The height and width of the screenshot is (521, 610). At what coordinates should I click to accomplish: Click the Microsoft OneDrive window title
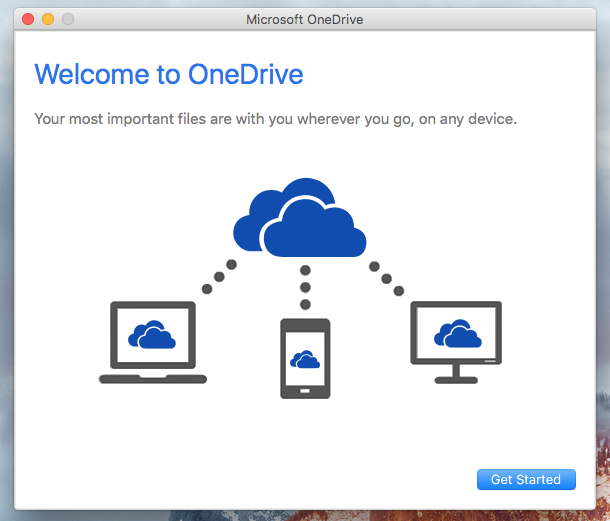pos(305,19)
